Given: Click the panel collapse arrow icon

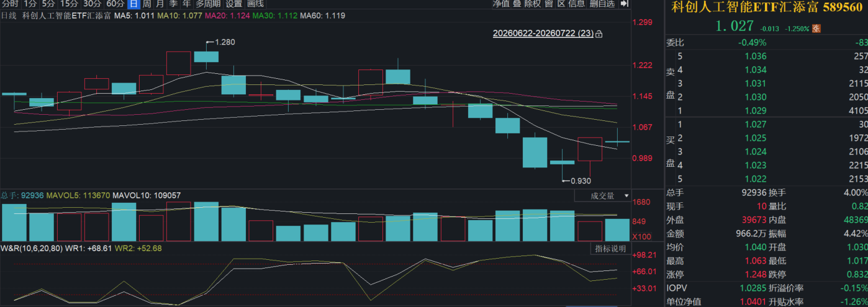Looking at the screenshot, I should coord(624,4).
